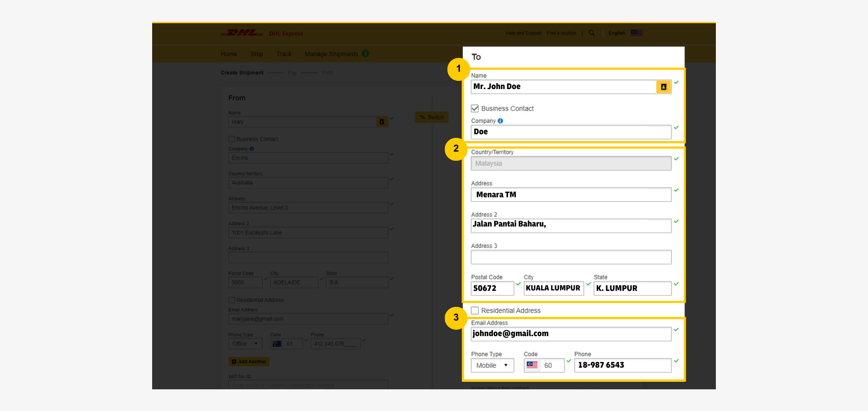Click the From City field ADELAIDE
Image resolution: width=868 pixels, height=411 pixels.
294,282
